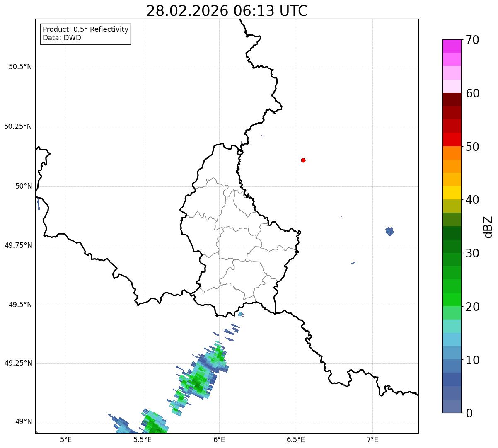Click the red location marker dot

tap(303, 160)
